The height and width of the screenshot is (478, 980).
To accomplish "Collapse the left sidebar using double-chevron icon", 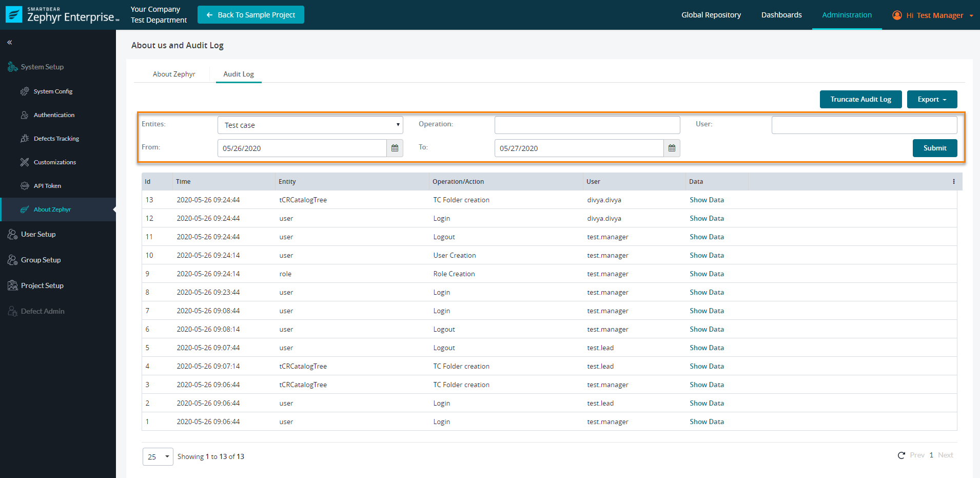I will (10, 43).
